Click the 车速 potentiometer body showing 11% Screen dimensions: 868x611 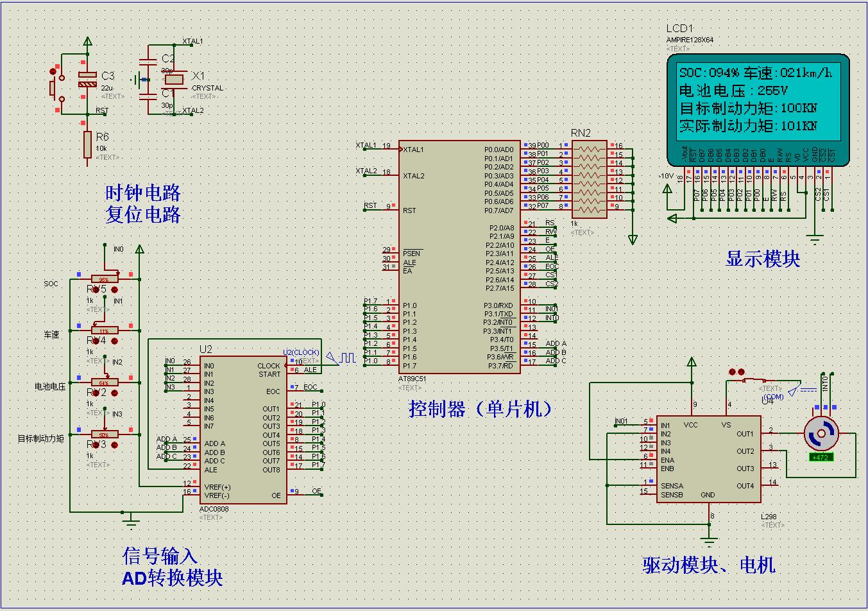[x=104, y=331]
